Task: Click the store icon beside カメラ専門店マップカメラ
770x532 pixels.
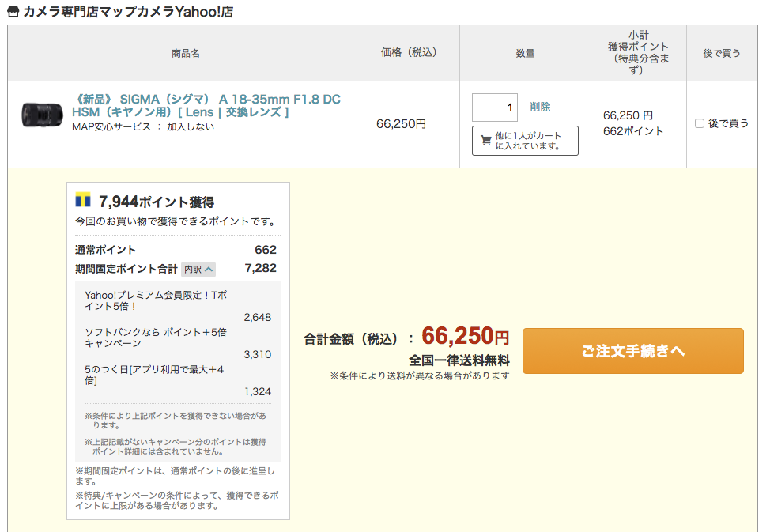Action: tap(13, 12)
